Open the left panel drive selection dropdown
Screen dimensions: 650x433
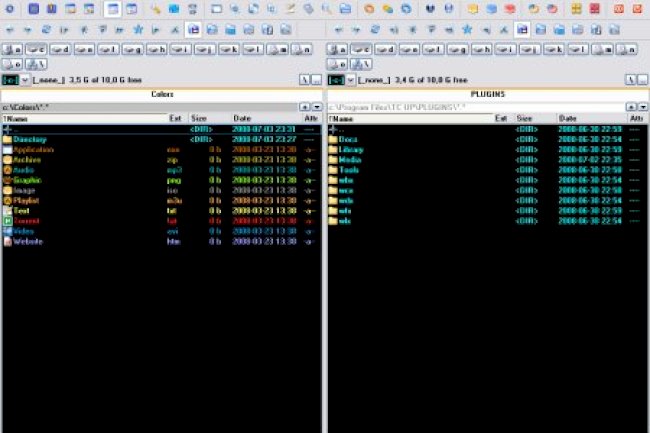click(x=25, y=80)
